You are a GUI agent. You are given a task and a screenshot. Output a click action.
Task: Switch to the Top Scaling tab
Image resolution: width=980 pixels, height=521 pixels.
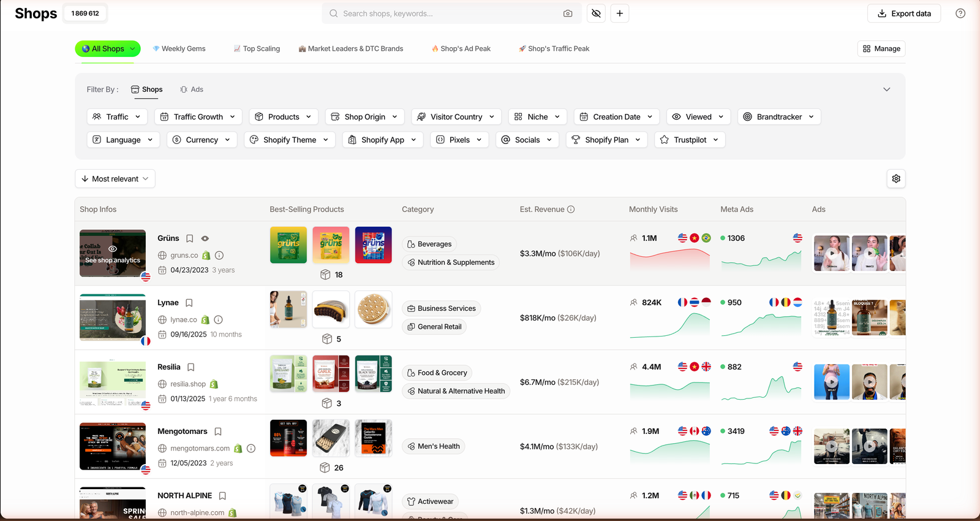pos(257,49)
